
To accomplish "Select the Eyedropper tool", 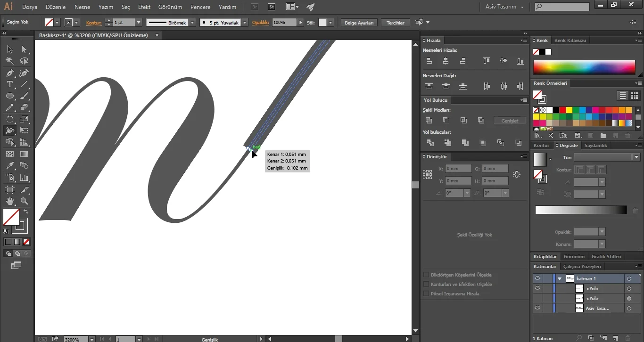I will click(x=10, y=165).
